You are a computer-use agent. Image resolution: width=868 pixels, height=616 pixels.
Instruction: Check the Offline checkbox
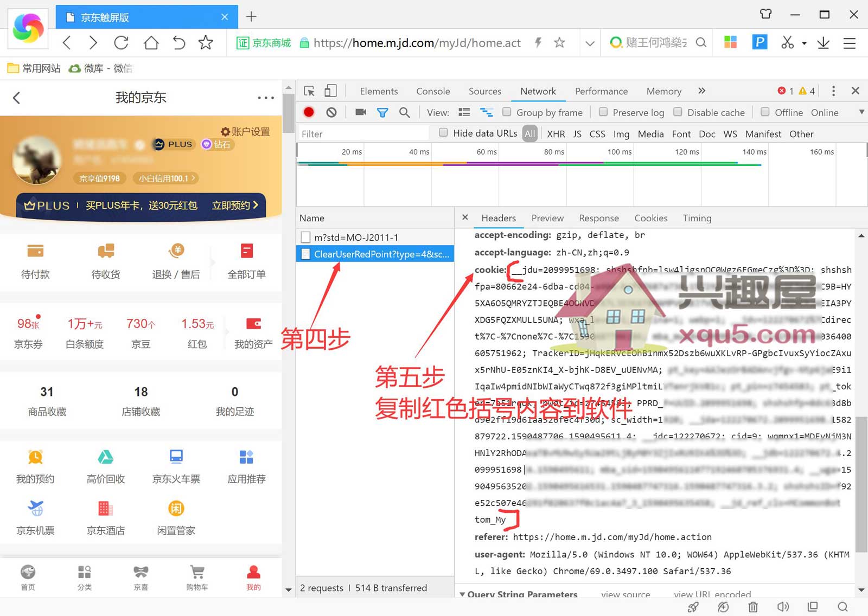pos(765,112)
